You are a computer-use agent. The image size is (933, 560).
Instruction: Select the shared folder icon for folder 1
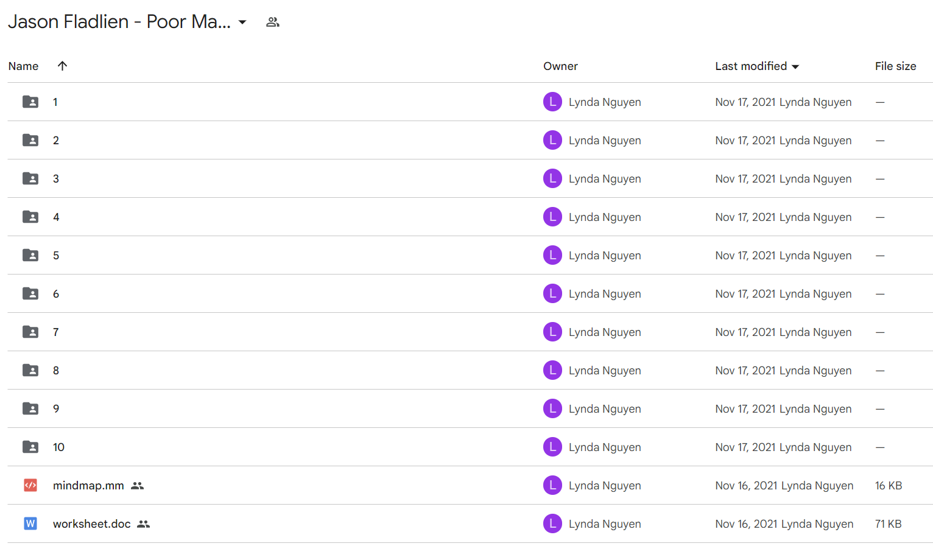(30, 102)
